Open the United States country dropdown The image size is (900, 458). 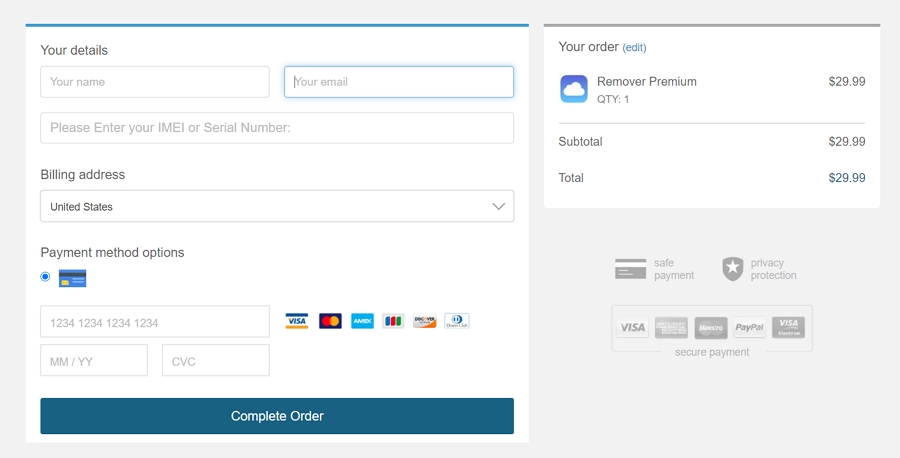point(277,206)
